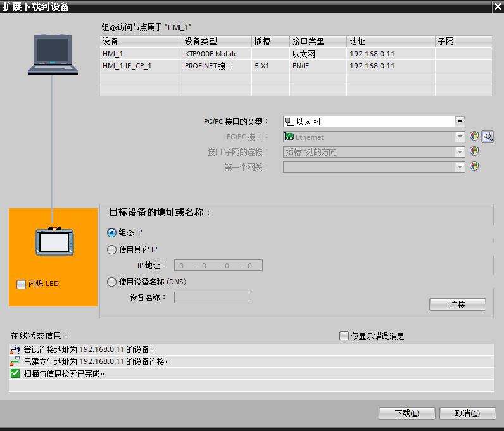Click the 设备 column header

click(141, 41)
